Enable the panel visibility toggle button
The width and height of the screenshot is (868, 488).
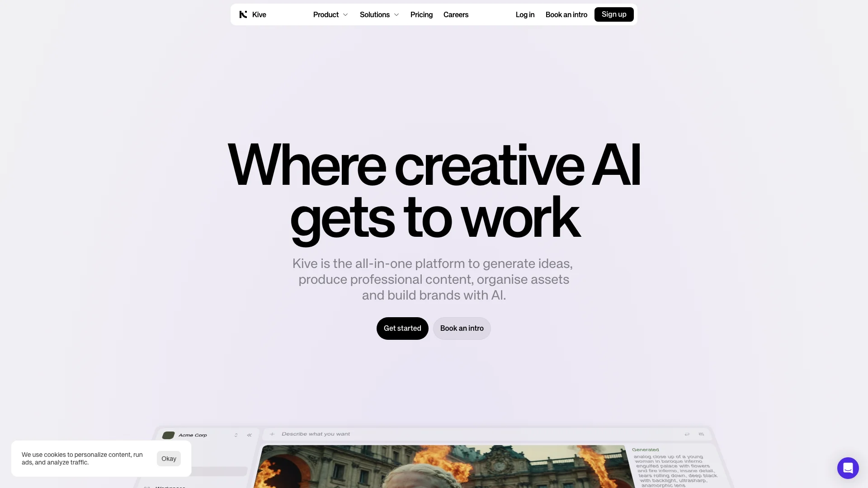pyautogui.click(x=249, y=435)
